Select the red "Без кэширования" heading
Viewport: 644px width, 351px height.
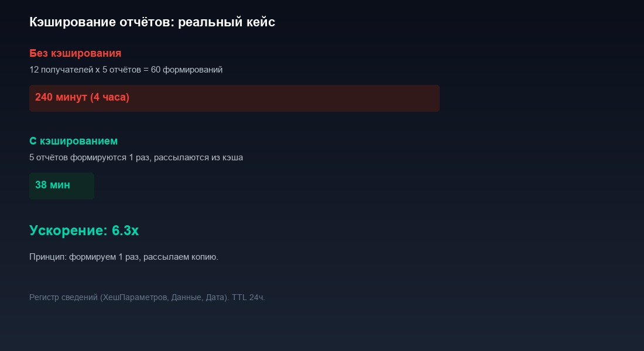coord(75,53)
